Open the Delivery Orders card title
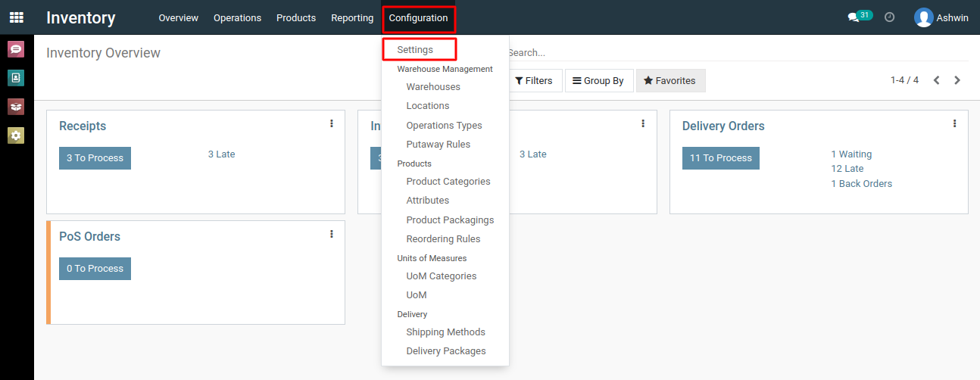 pos(723,126)
